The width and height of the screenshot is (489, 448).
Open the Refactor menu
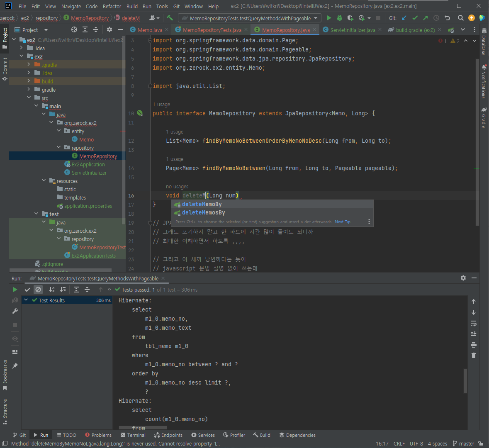tap(112, 6)
